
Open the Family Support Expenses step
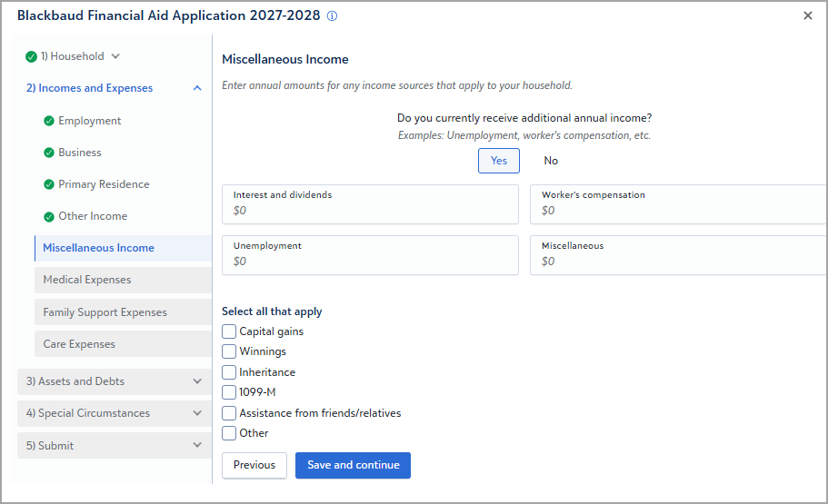123,311
